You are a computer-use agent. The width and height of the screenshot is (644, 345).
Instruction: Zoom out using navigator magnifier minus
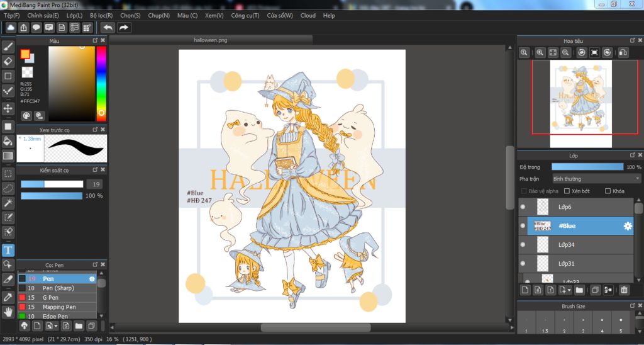[565, 52]
